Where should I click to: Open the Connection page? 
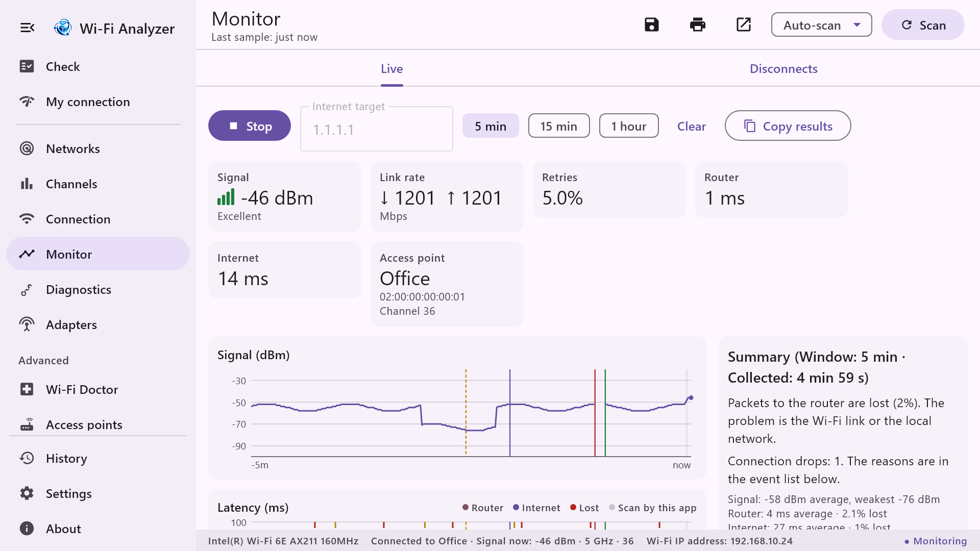click(98, 219)
